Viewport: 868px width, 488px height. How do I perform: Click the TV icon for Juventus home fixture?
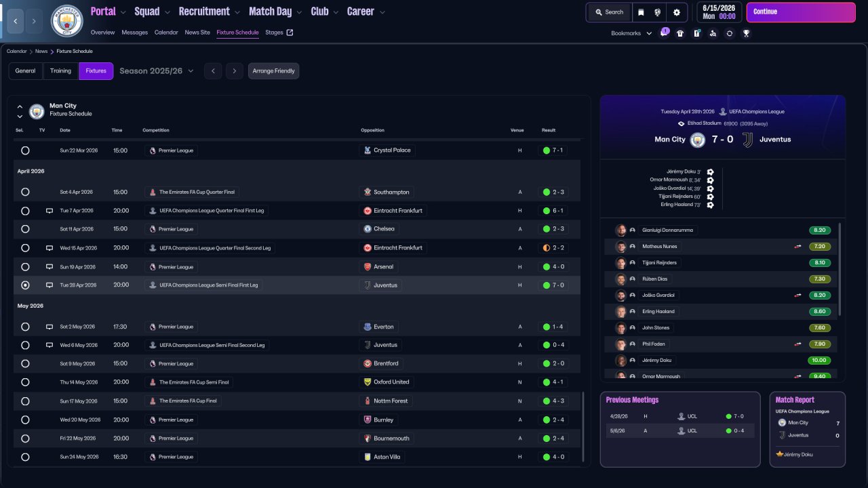tap(49, 285)
